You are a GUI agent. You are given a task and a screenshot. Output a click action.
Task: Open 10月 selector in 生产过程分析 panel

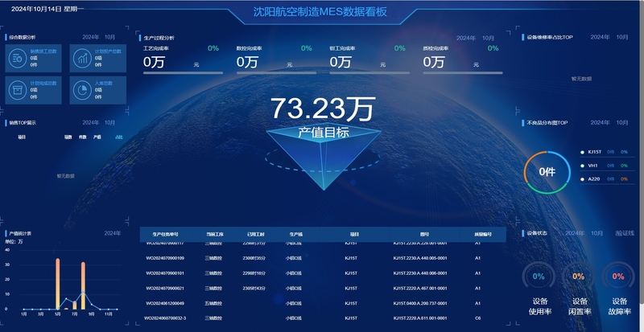tap(489, 38)
